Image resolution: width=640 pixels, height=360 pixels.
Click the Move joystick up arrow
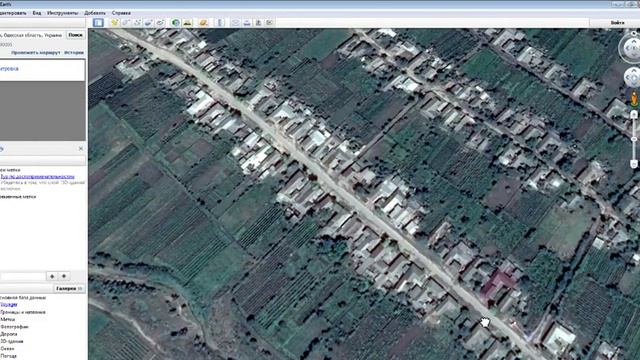(x=634, y=71)
